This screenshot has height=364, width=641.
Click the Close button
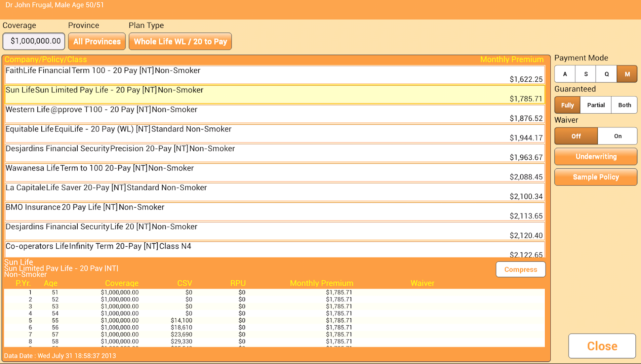602,346
